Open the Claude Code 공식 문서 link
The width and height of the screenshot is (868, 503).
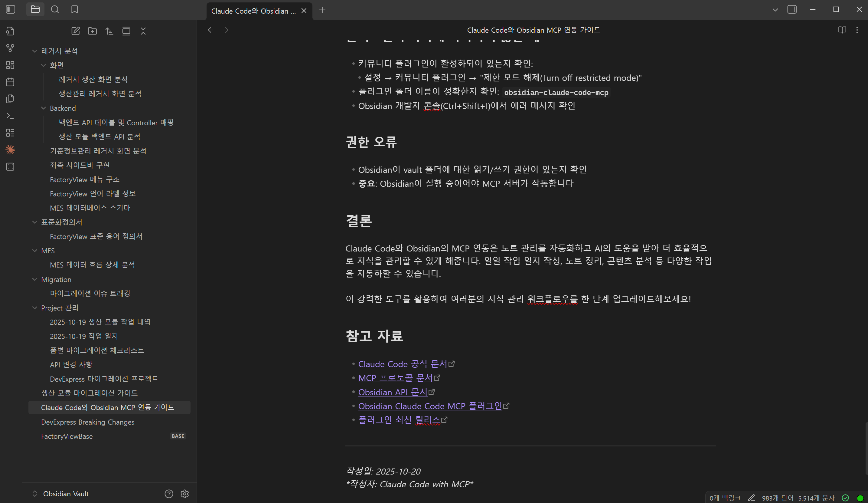(x=402, y=364)
